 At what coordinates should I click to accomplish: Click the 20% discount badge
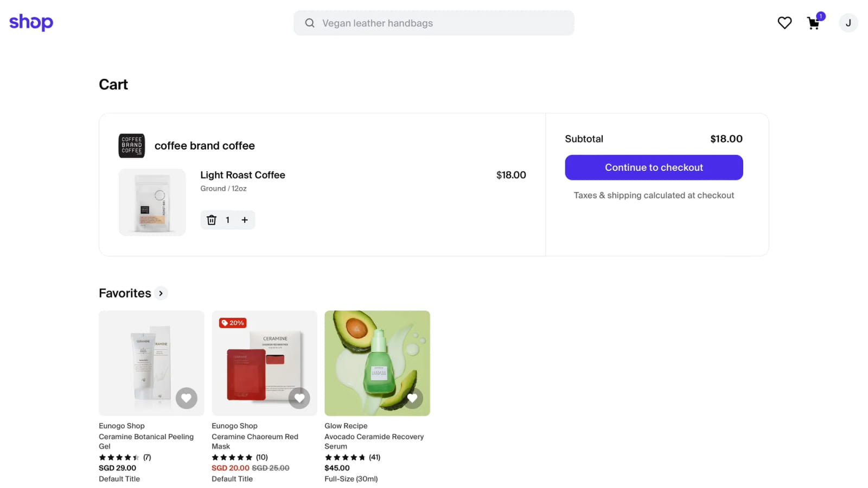coord(232,322)
